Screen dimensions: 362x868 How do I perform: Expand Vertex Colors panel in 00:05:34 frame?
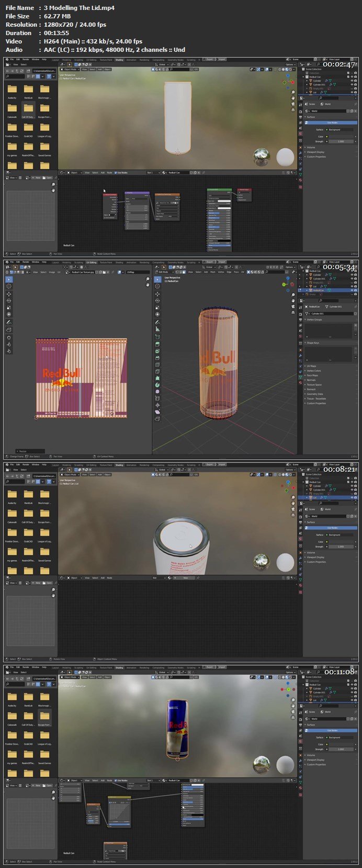[x=313, y=371]
